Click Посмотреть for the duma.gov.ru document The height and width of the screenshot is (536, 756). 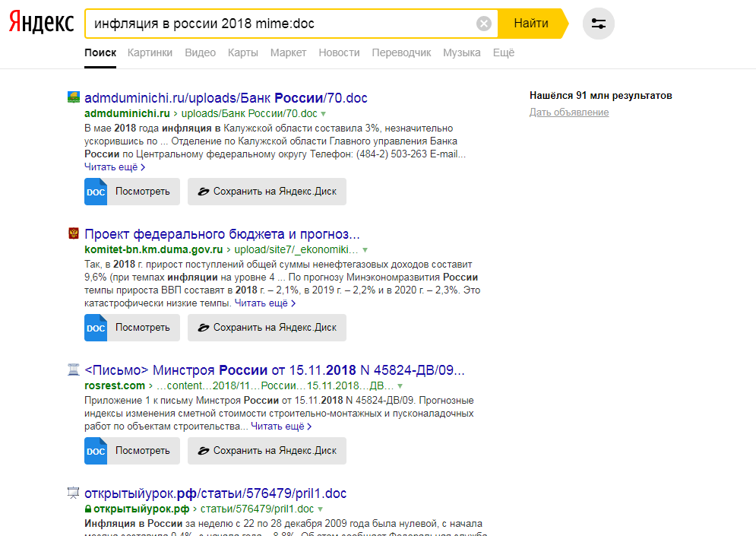tap(143, 328)
